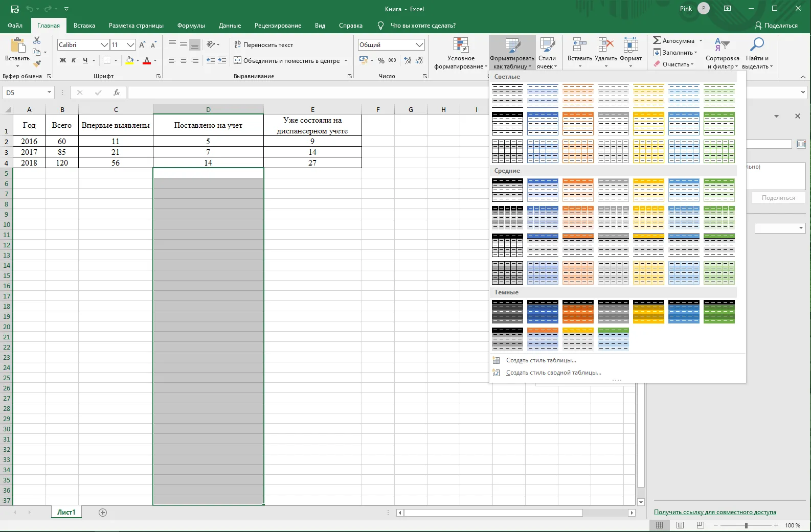811x532 pixels.
Task: Click the Cell Styles (Стили ячеек) icon
Action: coord(547,45)
